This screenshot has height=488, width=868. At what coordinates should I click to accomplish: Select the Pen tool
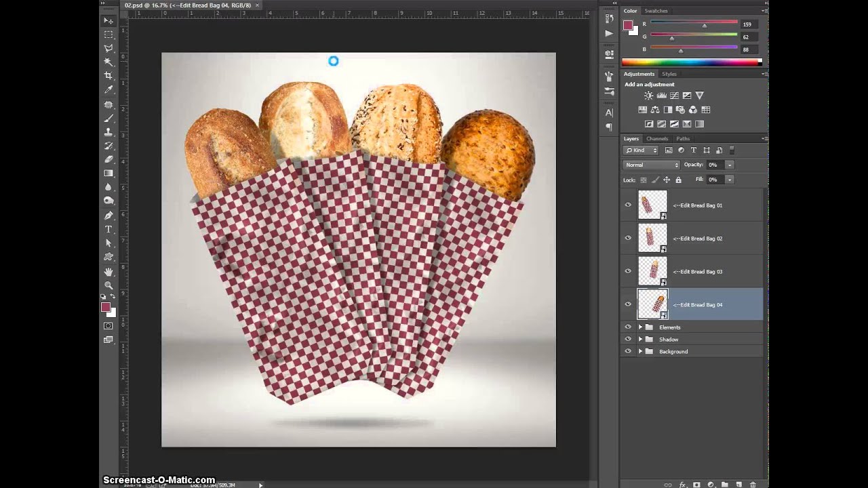tap(108, 216)
